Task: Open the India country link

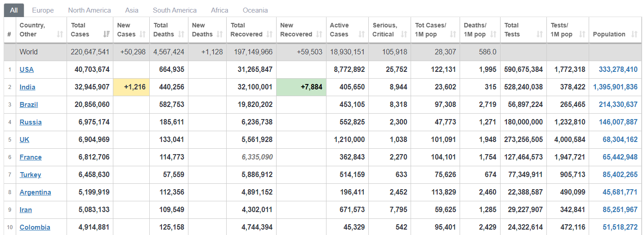Action: 27,87
